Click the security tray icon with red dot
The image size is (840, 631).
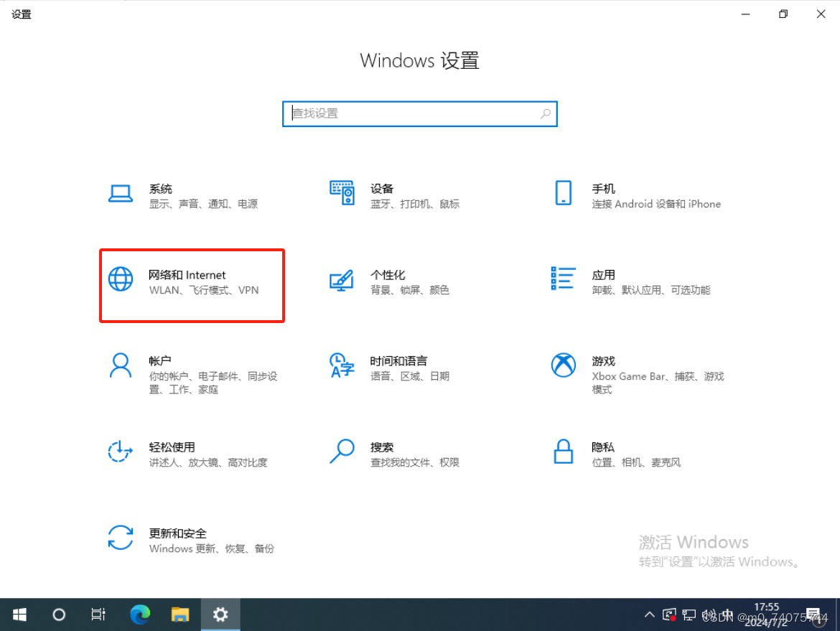[669, 615]
